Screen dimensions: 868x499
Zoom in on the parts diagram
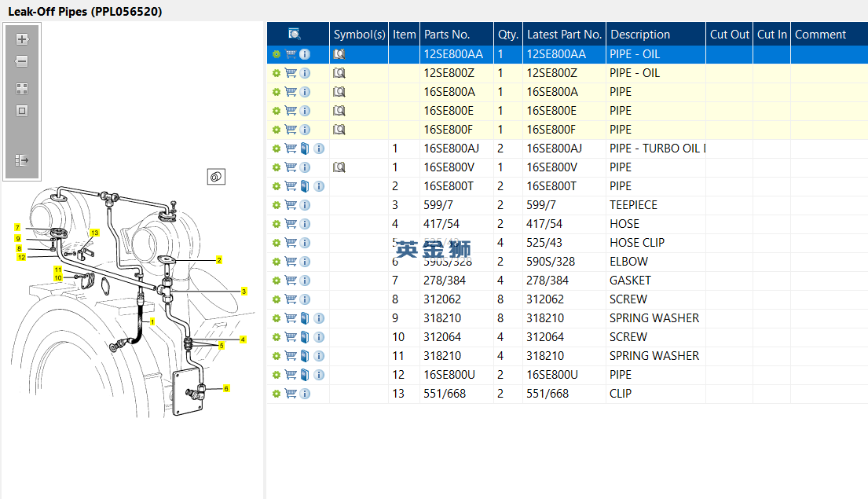(22, 39)
